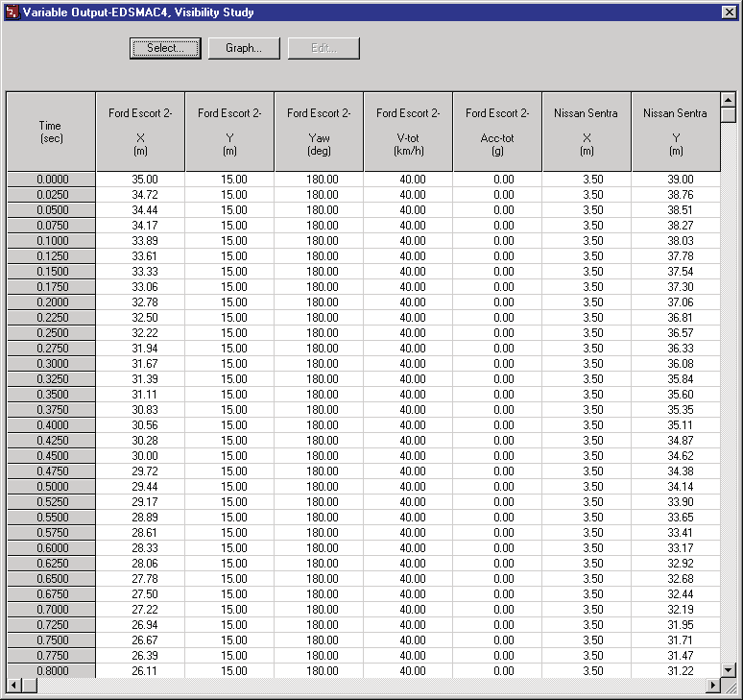This screenshot has height=700, width=743.
Task: Click Ford Escort X cell 35.00
Action: (140, 180)
